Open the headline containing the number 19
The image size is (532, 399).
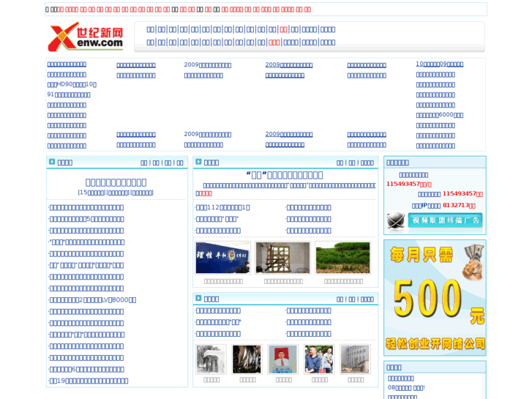click(x=89, y=381)
